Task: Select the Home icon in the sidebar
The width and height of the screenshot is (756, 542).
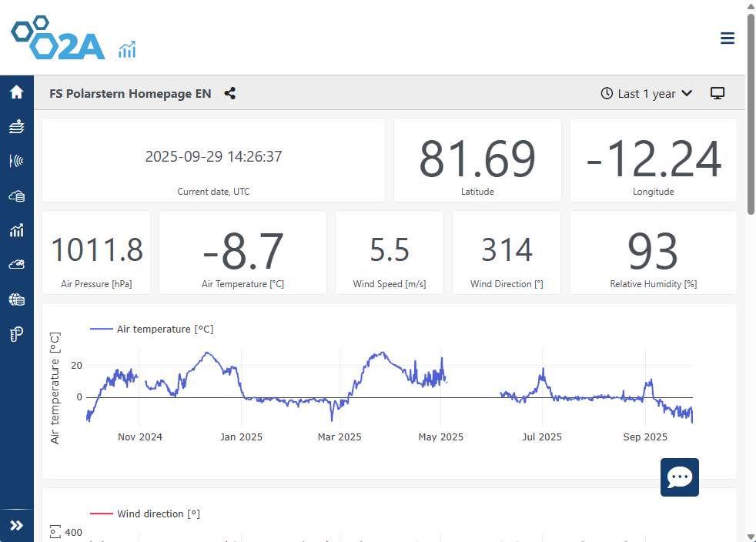Action: point(17,91)
